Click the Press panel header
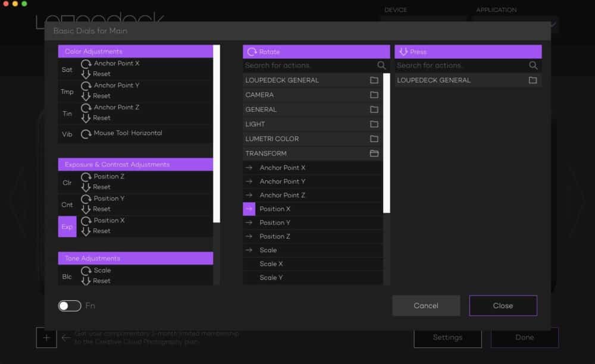595x364 pixels. pyautogui.click(x=468, y=52)
